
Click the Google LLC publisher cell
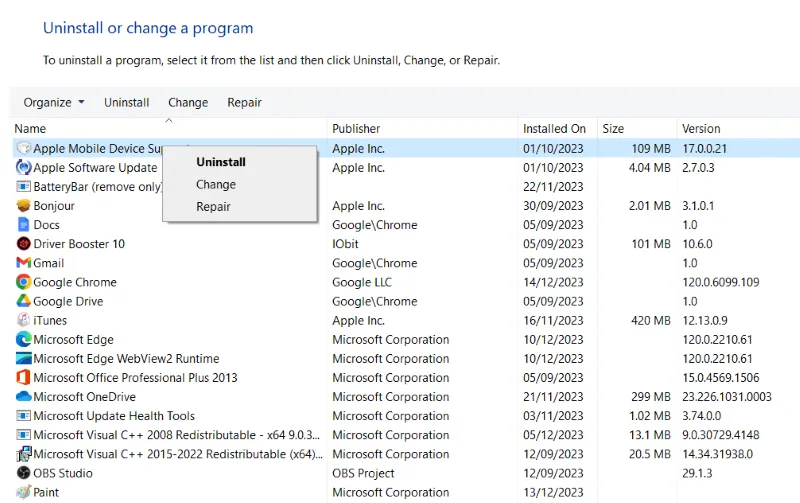point(362,282)
